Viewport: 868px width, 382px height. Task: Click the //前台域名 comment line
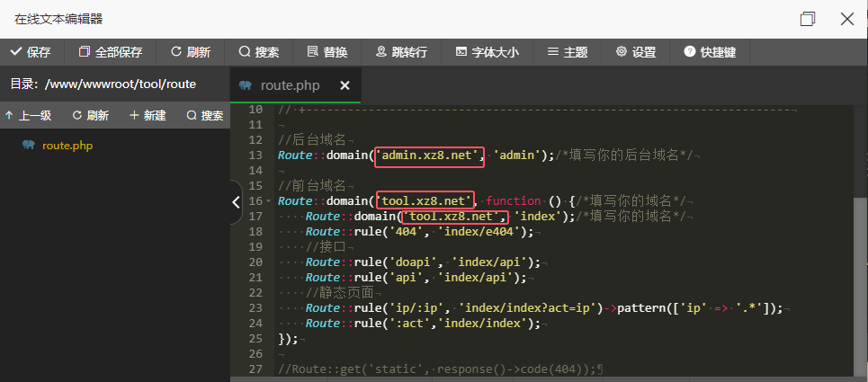coord(313,186)
